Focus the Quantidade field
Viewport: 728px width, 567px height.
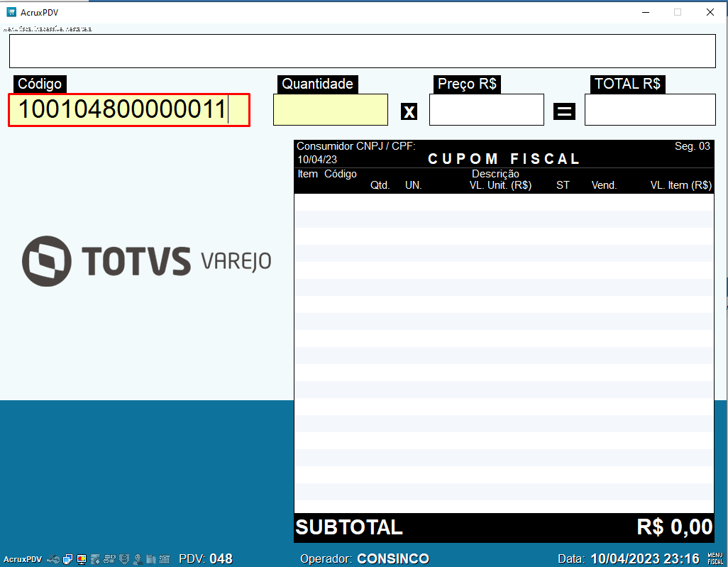coord(330,109)
